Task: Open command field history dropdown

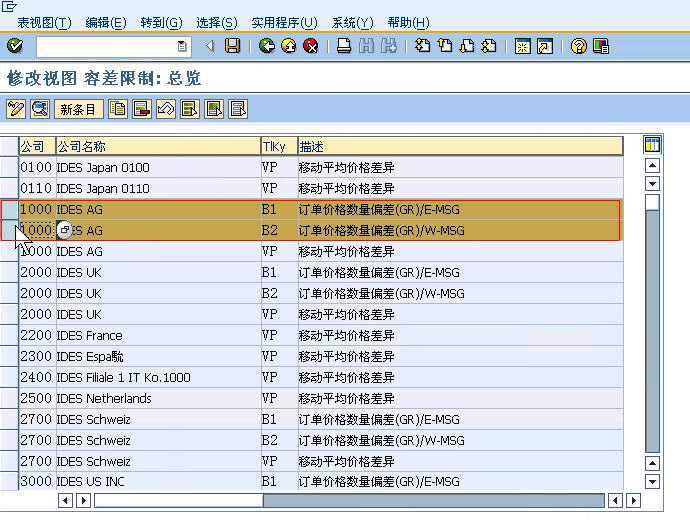Action: coord(182,46)
